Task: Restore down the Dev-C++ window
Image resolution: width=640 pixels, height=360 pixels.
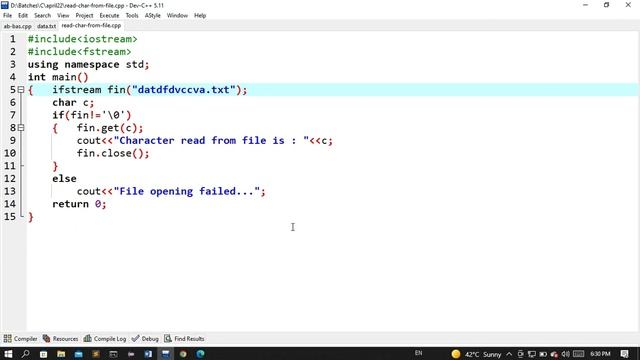Action: [x=607, y=5]
